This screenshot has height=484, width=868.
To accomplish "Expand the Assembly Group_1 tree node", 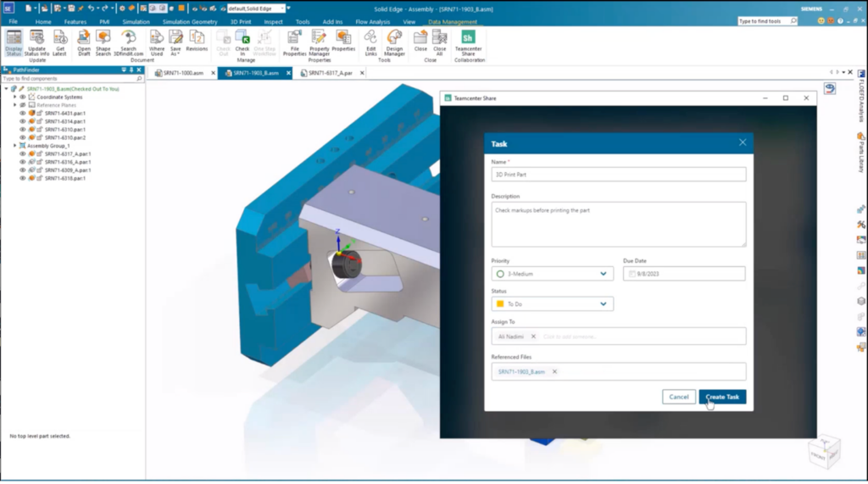I will point(14,146).
